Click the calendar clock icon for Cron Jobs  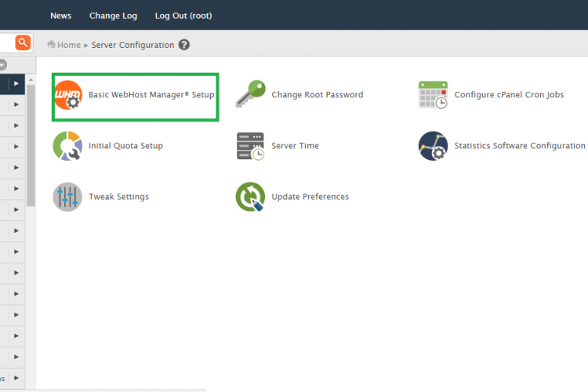coord(433,95)
